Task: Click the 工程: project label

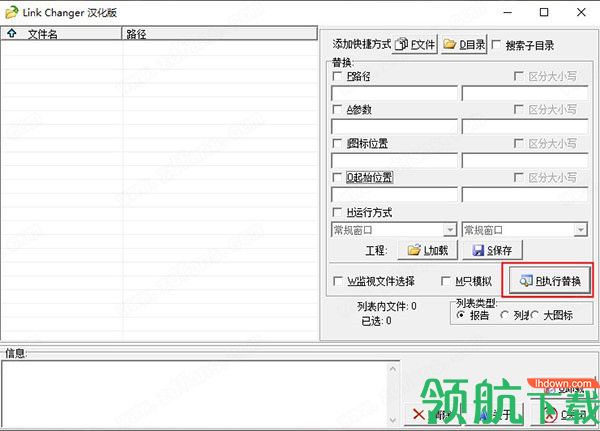Action: 376,251
